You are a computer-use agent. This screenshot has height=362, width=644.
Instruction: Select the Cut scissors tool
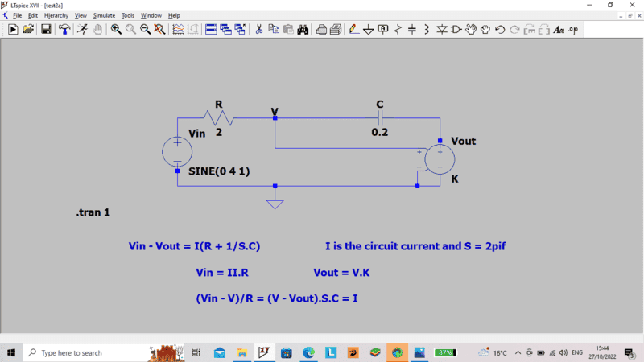click(258, 30)
